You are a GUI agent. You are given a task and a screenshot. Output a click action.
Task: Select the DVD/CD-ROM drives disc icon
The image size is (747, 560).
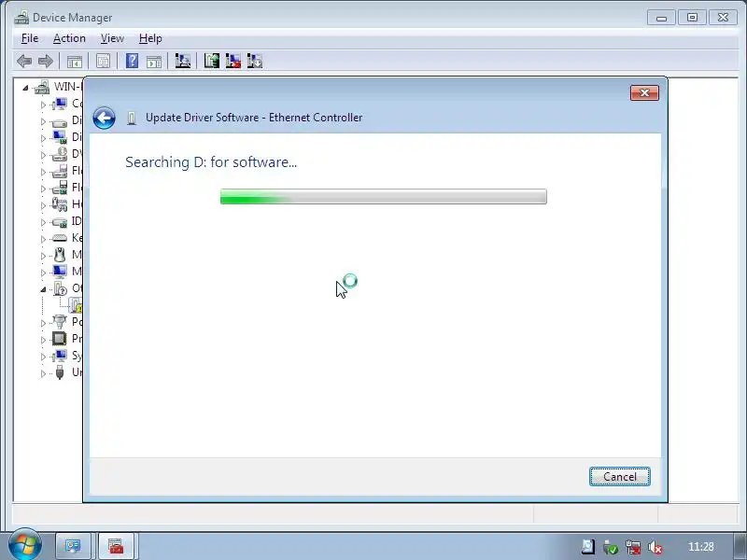point(60,154)
